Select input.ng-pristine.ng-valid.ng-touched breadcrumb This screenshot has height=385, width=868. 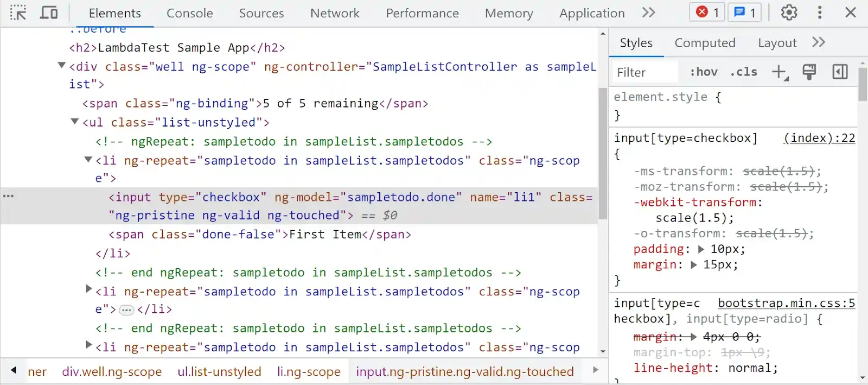(x=465, y=371)
